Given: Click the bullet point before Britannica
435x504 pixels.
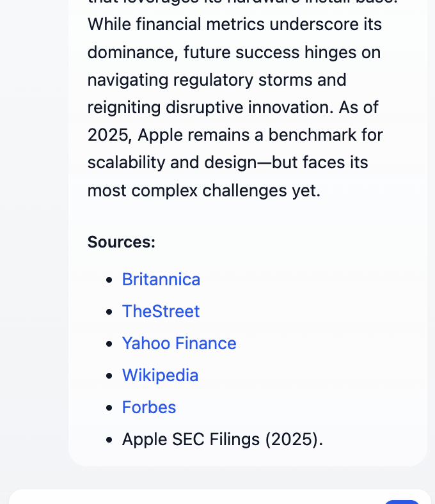Looking at the screenshot, I should click(109, 280).
